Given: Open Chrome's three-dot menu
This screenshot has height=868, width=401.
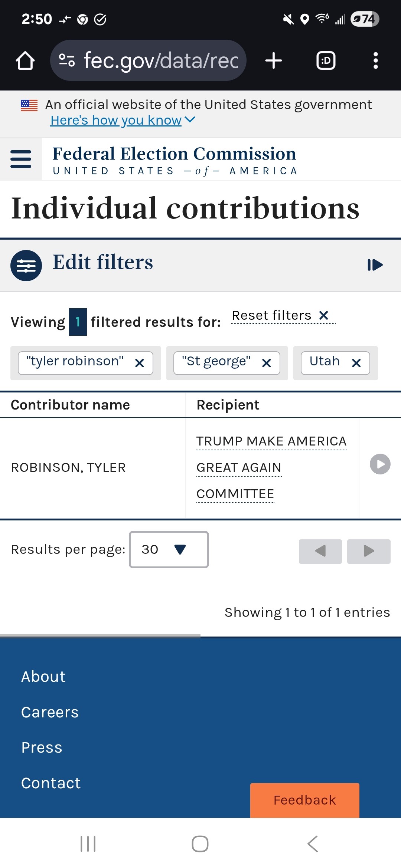Looking at the screenshot, I should (x=375, y=60).
